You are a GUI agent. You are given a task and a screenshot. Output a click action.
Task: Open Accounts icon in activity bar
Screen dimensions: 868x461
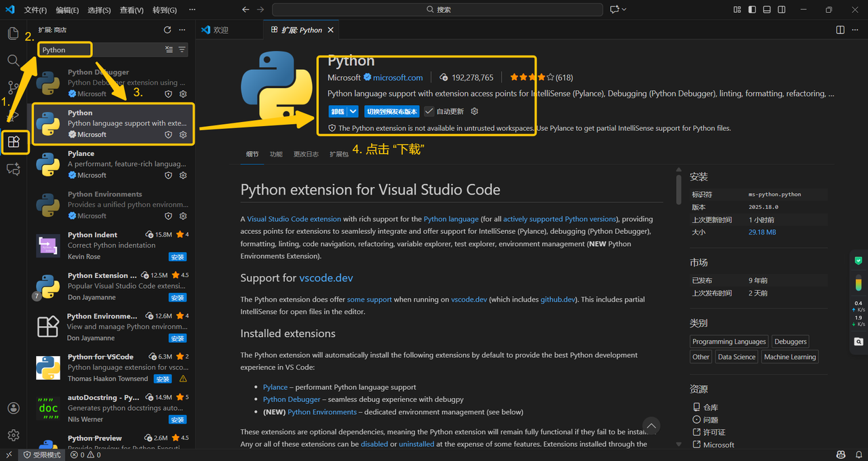click(x=13, y=408)
